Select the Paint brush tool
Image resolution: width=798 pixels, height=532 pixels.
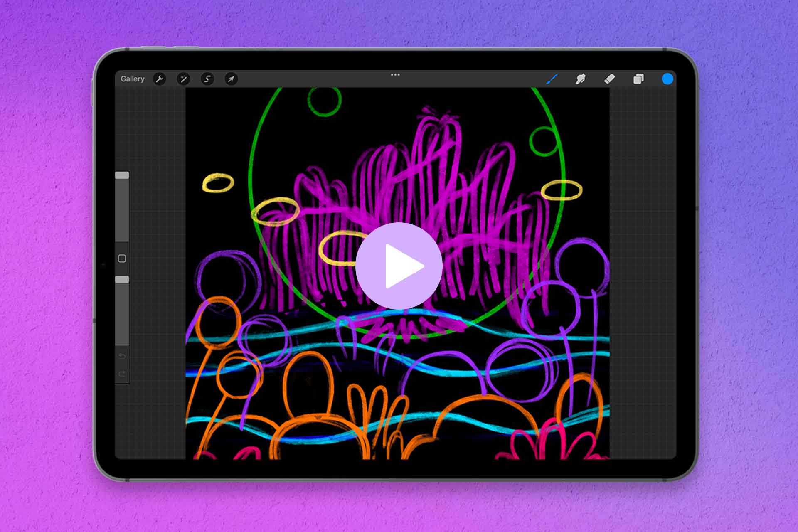[x=552, y=79]
